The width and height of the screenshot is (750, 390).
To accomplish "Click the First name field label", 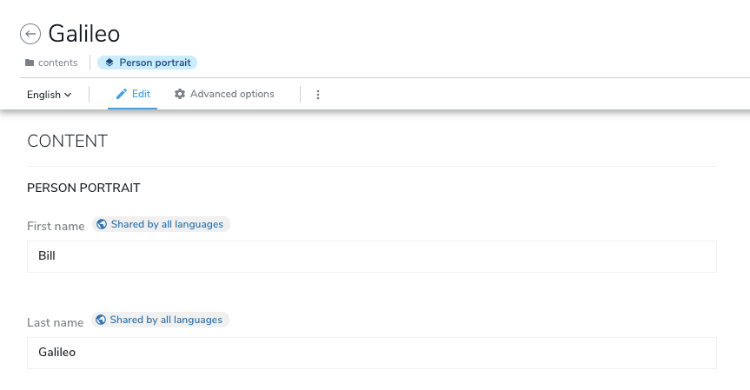I will (x=55, y=226).
